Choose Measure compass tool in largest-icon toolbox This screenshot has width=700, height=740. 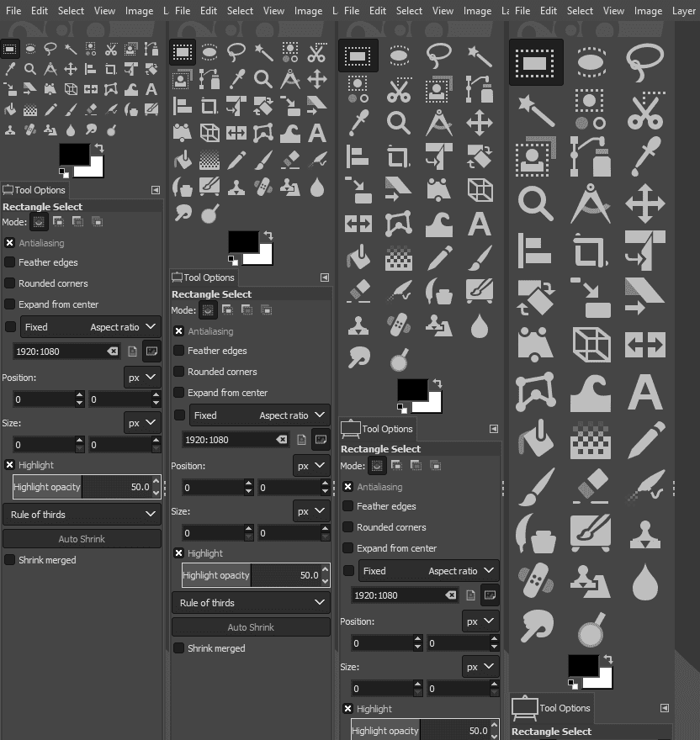click(x=591, y=203)
